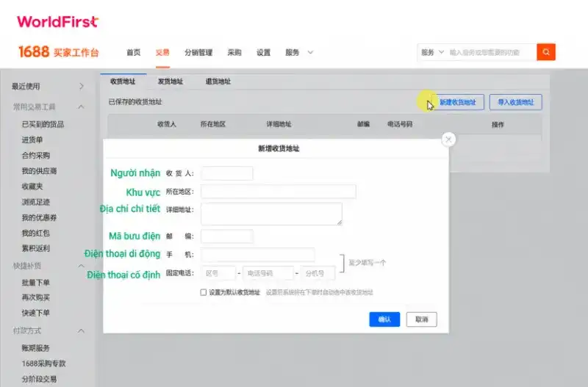Open 分阶段交易 in the sidebar
The width and height of the screenshot is (588, 387).
(x=39, y=379)
